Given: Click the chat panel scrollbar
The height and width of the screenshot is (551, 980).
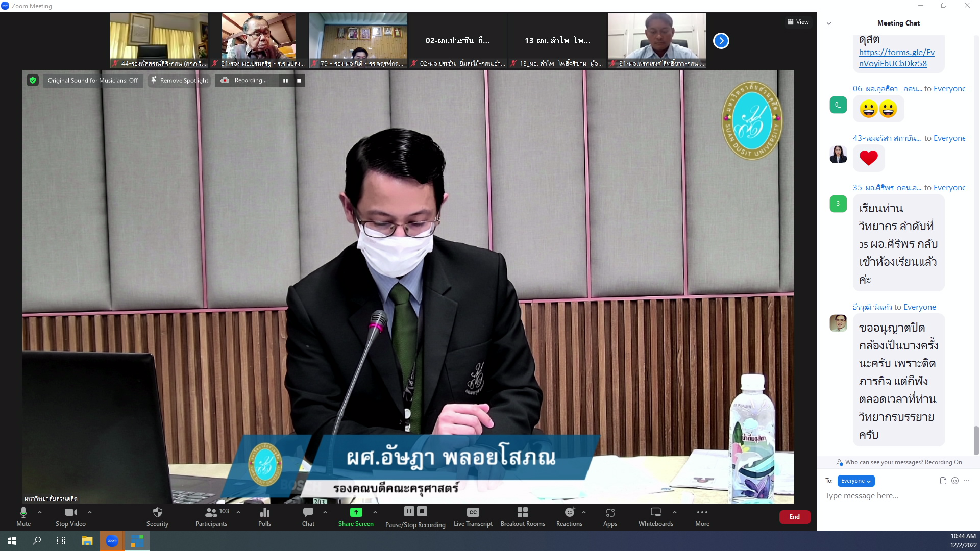Looking at the screenshot, I should click(976, 440).
